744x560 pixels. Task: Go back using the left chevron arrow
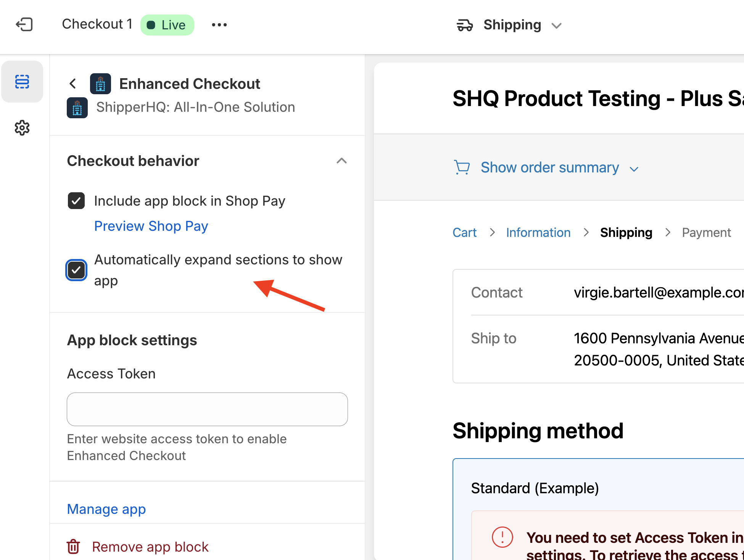point(73,84)
